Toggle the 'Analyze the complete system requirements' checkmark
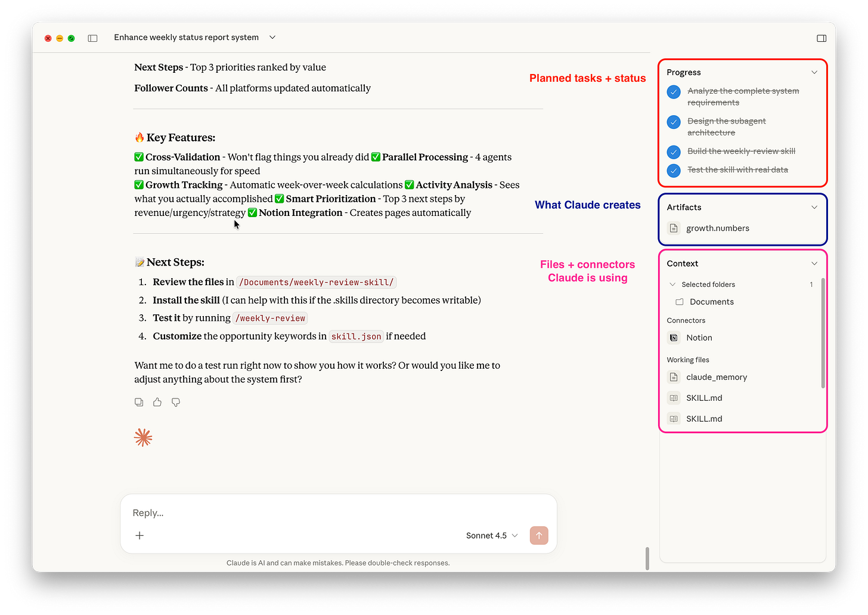This screenshot has height=615, width=868. point(673,92)
